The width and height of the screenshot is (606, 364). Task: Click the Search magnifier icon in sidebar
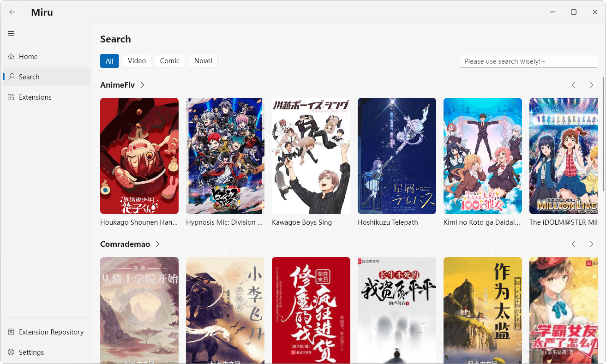click(x=11, y=77)
